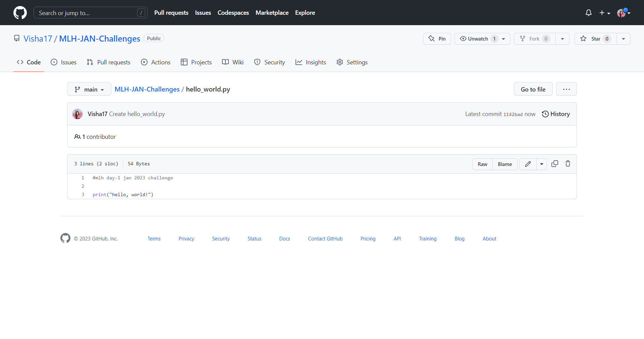Open more file options ellipsis button
The height and width of the screenshot is (339, 644).
(567, 89)
